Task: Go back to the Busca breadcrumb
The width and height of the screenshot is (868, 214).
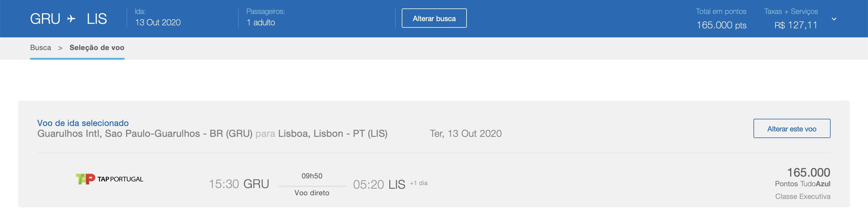Action: pyautogui.click(x=40, y=48)
